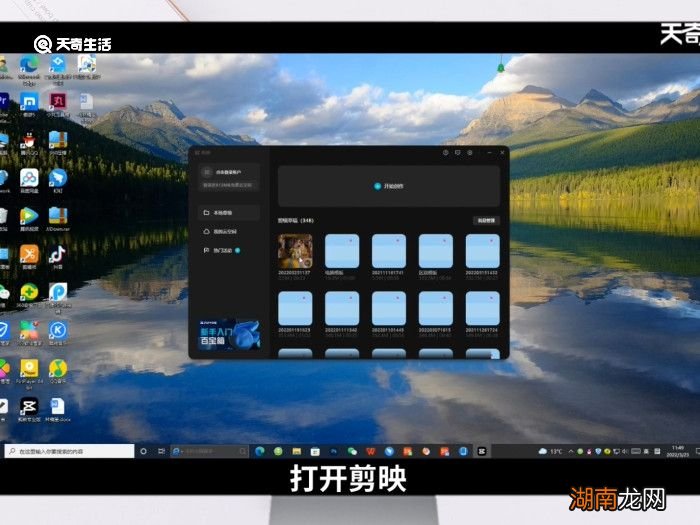Click the Windows taskbar search box
The height and width of the screenshot is (525, 700).
[x=70, y=451]
